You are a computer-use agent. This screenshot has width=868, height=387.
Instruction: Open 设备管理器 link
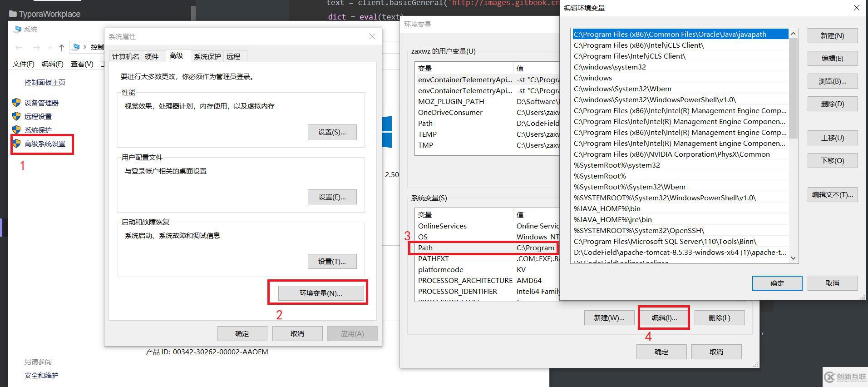click(x=41, y=103)
